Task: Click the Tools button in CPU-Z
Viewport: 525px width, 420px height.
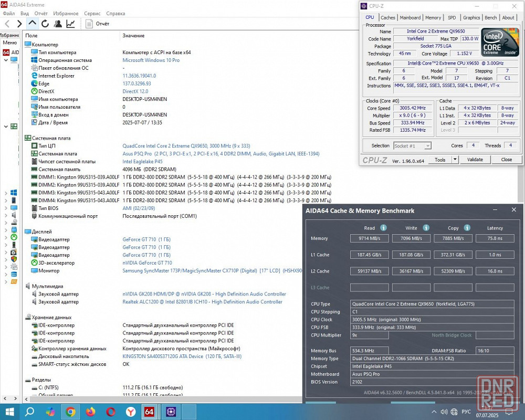Action: pyautogui.click(x=440, y=160)
